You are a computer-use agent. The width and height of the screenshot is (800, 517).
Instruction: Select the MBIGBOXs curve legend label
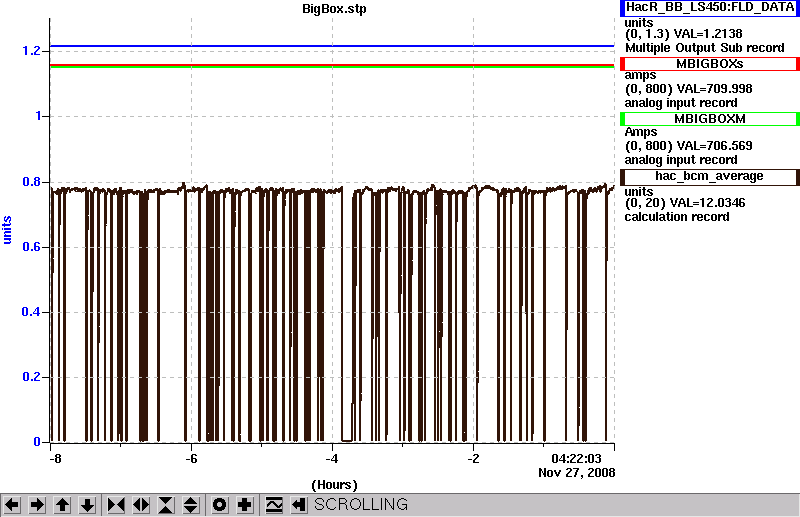[x=710, y=64]
